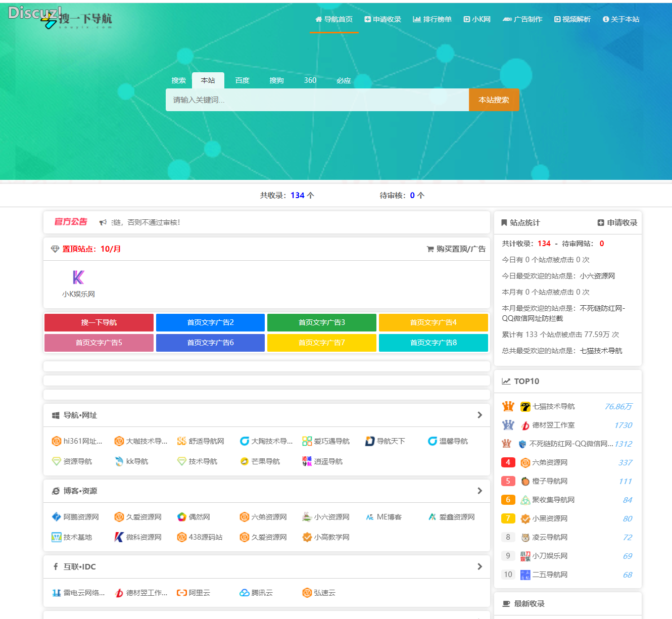Image resolution: width=672 pixels, height=619 pixels.
Task: Open the 小K娱乐网 featured site icon
Action: (x=78, y=277)
